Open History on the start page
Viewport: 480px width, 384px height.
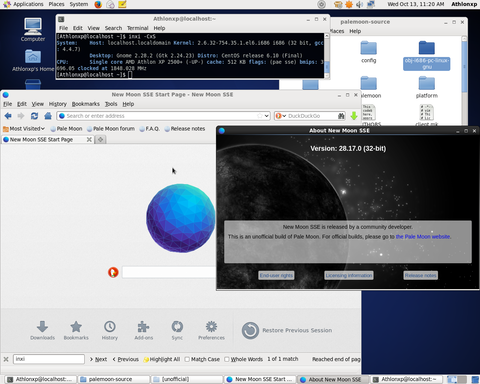pos(110,330)
